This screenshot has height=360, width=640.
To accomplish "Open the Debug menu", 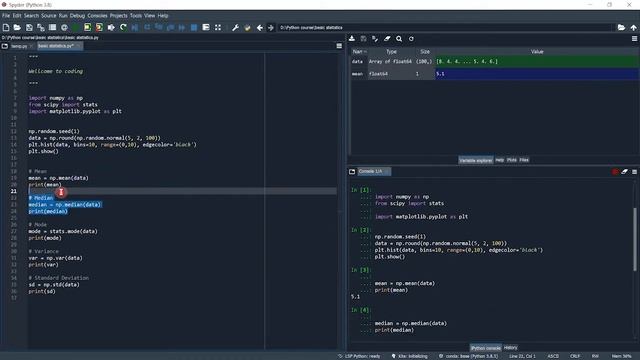I will [x=77, y=16].
